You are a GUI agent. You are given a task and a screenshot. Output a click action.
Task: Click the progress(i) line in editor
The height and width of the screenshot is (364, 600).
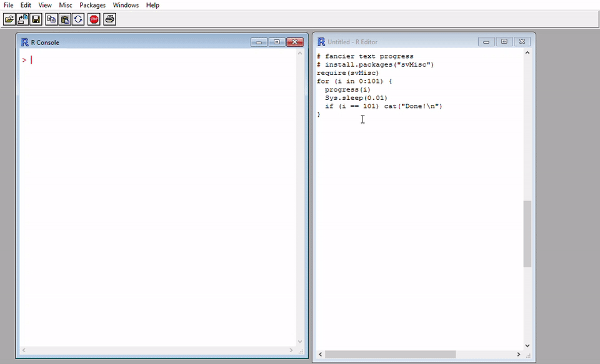[x=348, y=89]
